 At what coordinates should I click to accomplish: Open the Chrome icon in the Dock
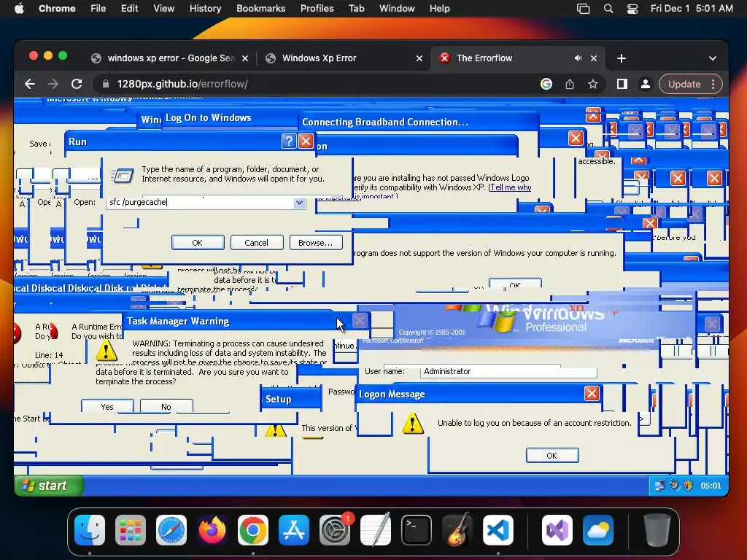pos(253,530)
